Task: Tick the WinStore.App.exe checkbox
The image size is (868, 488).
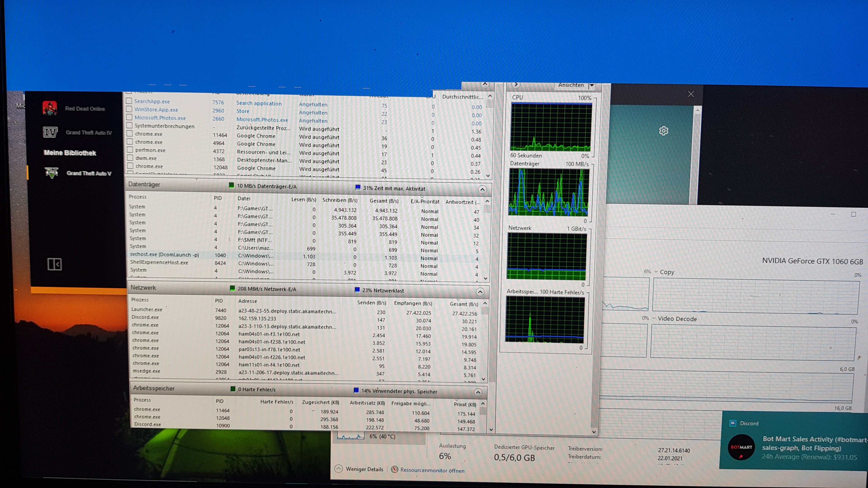Action: (x=129, y=109)
